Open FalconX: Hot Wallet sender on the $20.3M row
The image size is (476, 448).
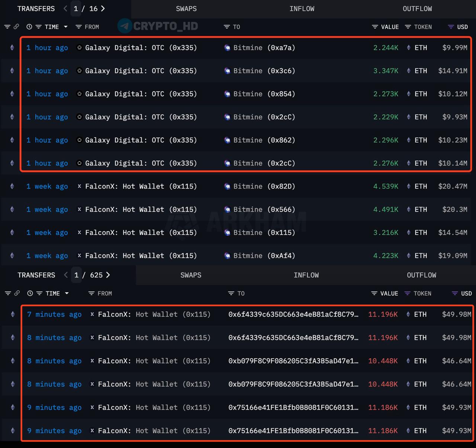pos(141,209)
